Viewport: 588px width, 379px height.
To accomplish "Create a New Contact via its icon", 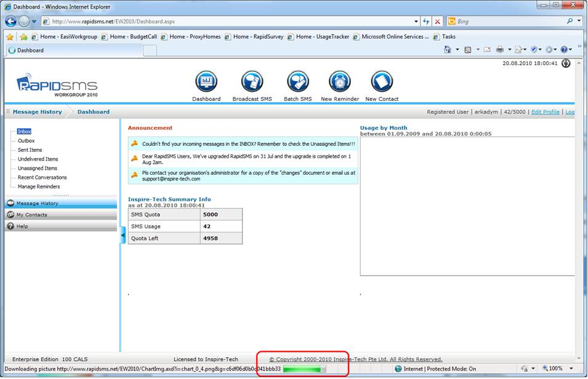I will (382, 81).
